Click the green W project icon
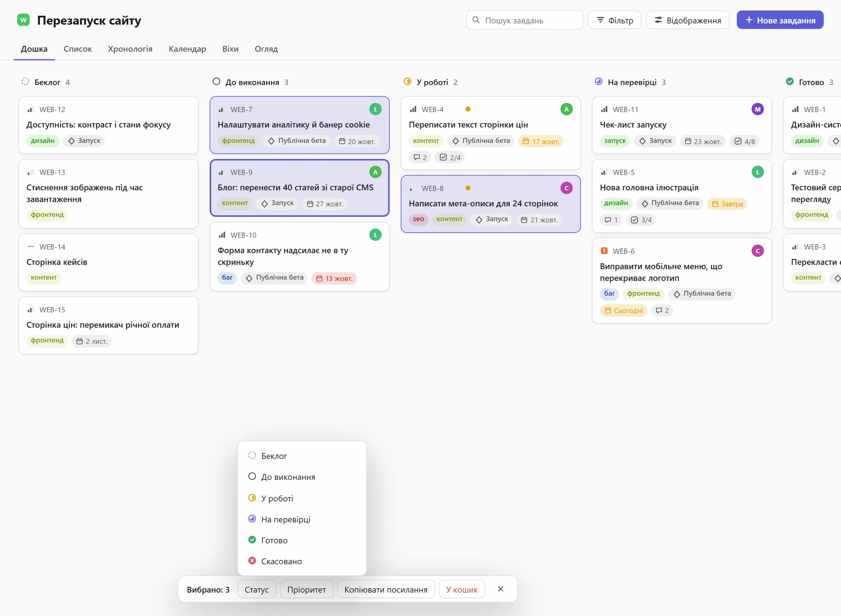The height and width of the screenshot is (616, 841). point(23,20)
